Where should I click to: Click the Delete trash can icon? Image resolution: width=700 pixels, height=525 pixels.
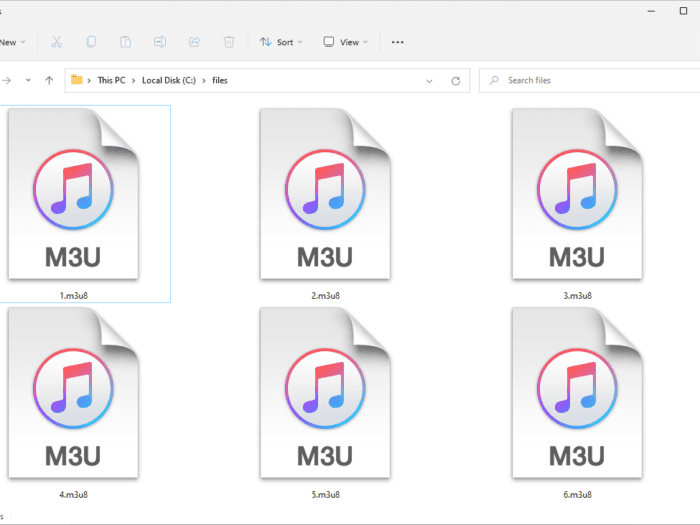[229, 42]
